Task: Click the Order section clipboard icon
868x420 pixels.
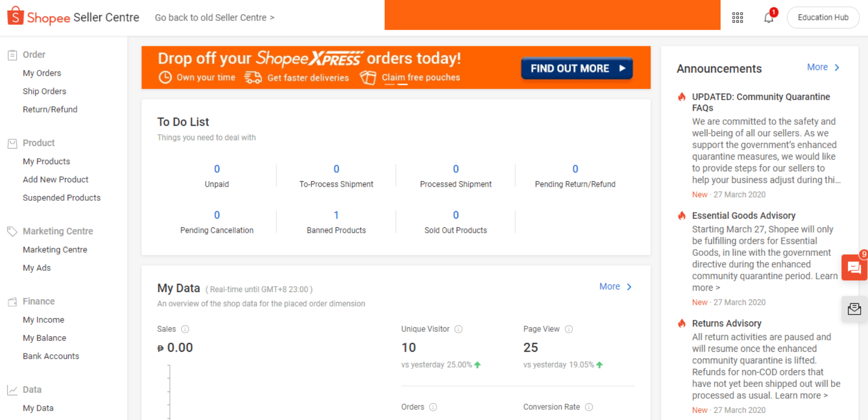Action: [12, 55]
